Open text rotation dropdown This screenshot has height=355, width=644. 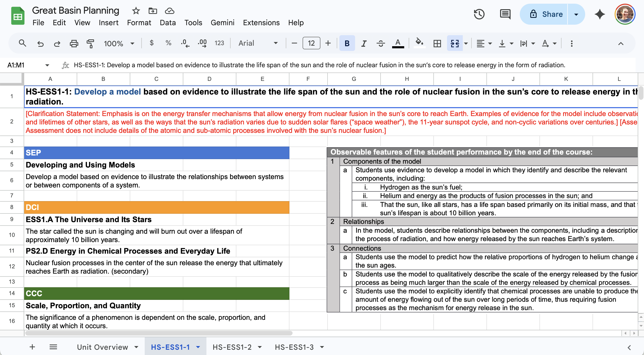(x=549, y=43)
